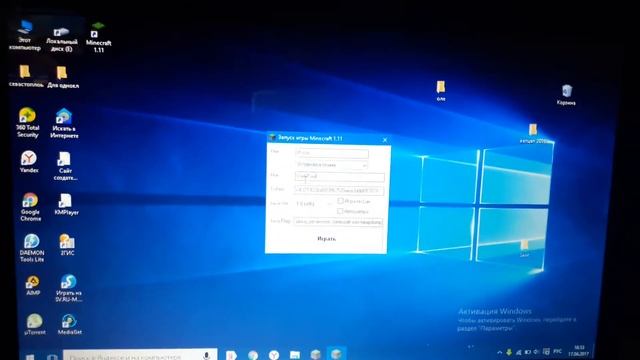Open the MediaGet desktop shortcut

[x=69, y=324]
